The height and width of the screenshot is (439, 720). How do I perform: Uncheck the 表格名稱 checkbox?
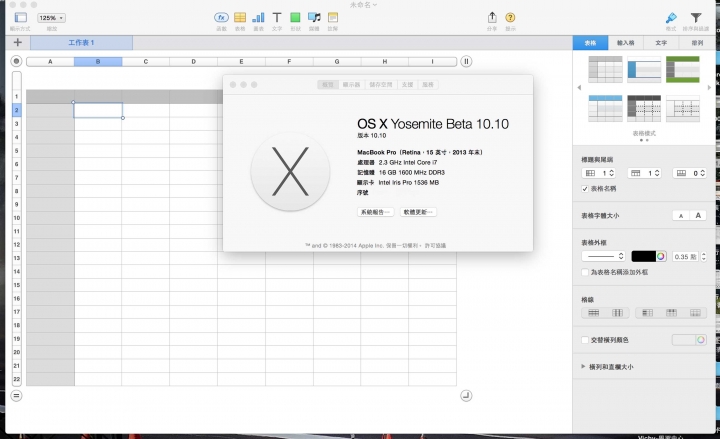[585, 189]
